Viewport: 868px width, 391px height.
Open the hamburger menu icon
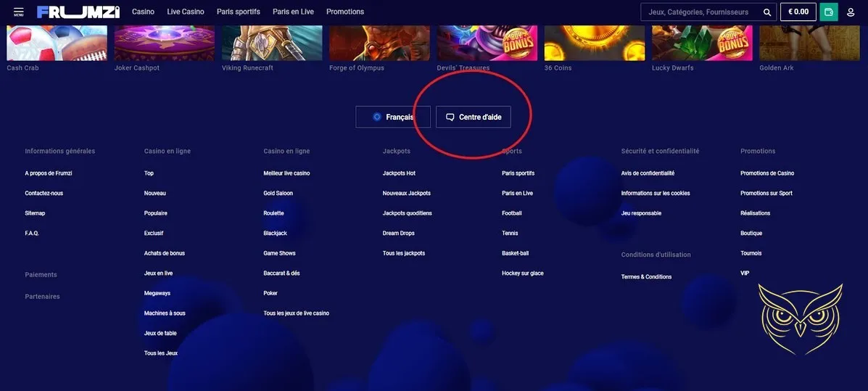[18, 12]
